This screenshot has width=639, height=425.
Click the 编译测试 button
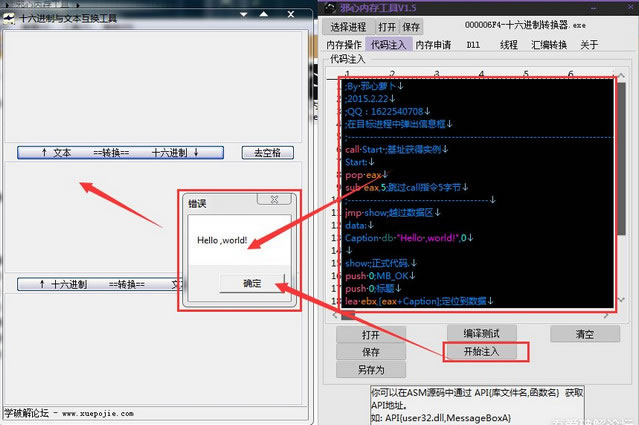487,333
